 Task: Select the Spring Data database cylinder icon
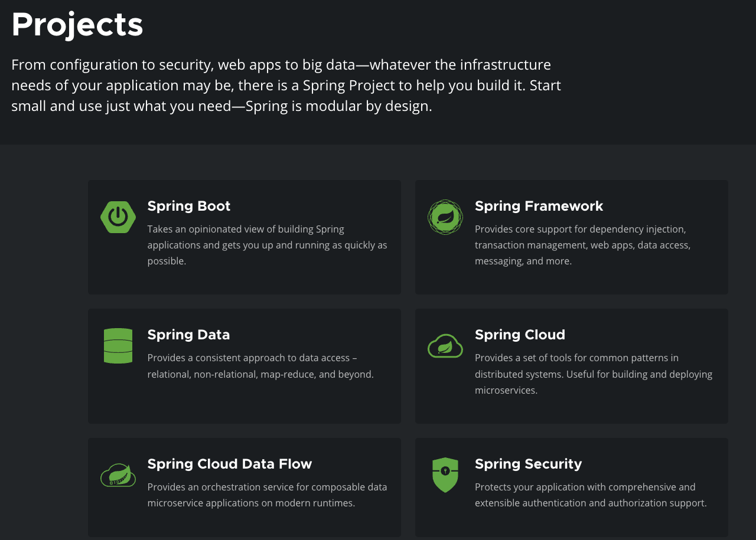point(118,346)
